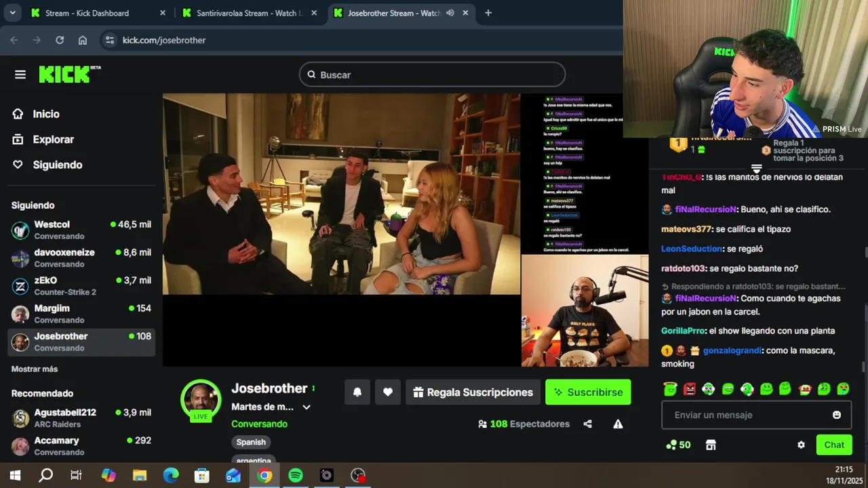Click the heart follow button
The height and width of the screenshot is (488, 868).
click(x=388, y=392)
